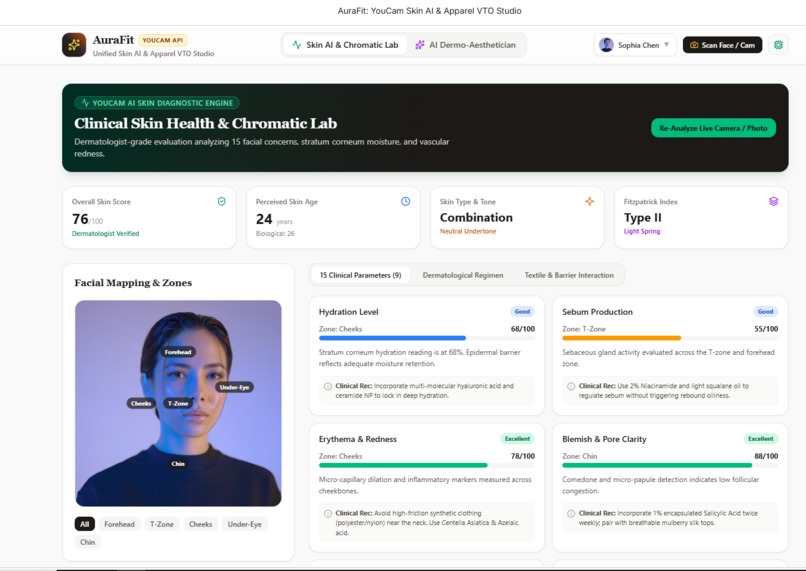Click the clock icon on Perceived Skin Age
The image size is (806, 571).
406,201
